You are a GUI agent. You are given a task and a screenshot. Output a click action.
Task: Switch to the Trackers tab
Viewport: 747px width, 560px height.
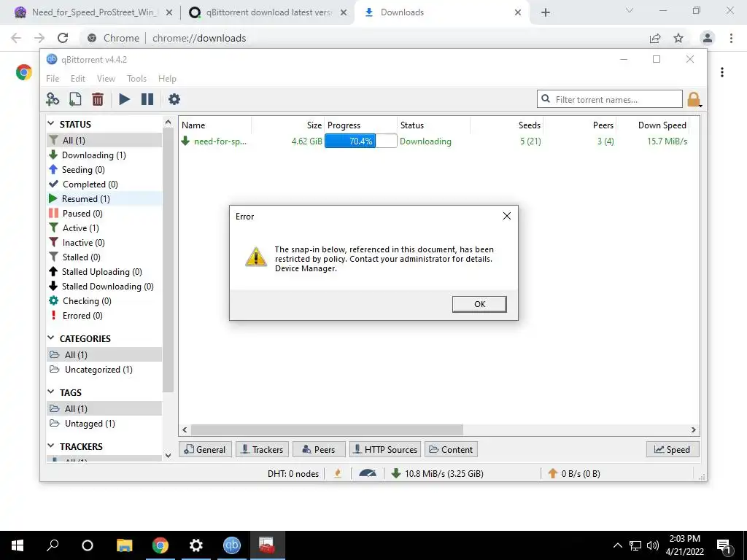(262, 449)
